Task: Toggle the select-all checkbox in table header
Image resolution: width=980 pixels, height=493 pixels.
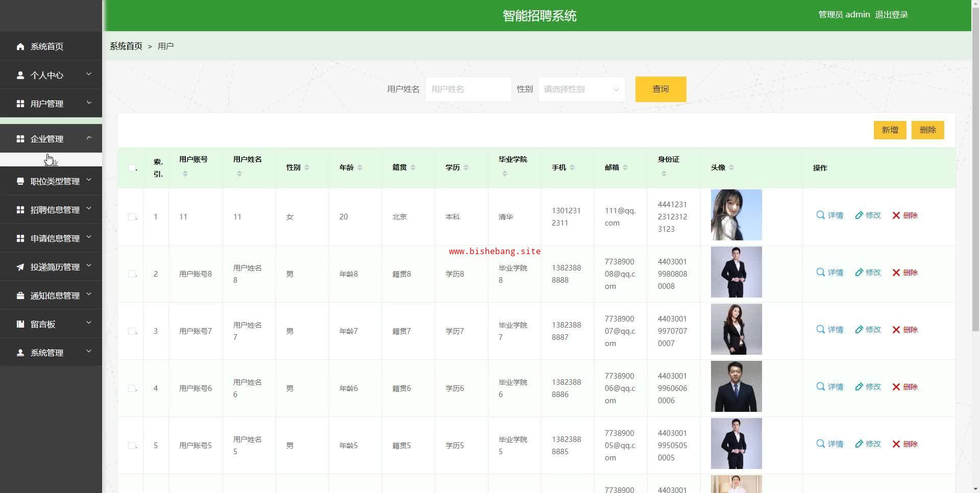Action: pyautogui.click(x=132, y=168)
